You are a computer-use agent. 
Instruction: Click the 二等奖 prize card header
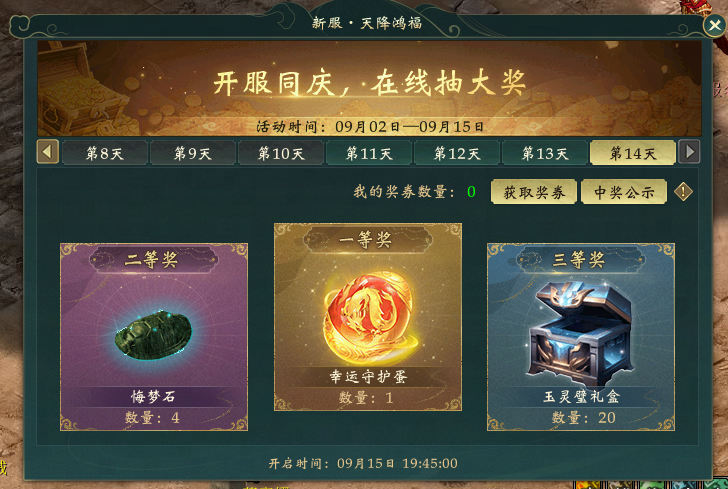tap(153, 260)
